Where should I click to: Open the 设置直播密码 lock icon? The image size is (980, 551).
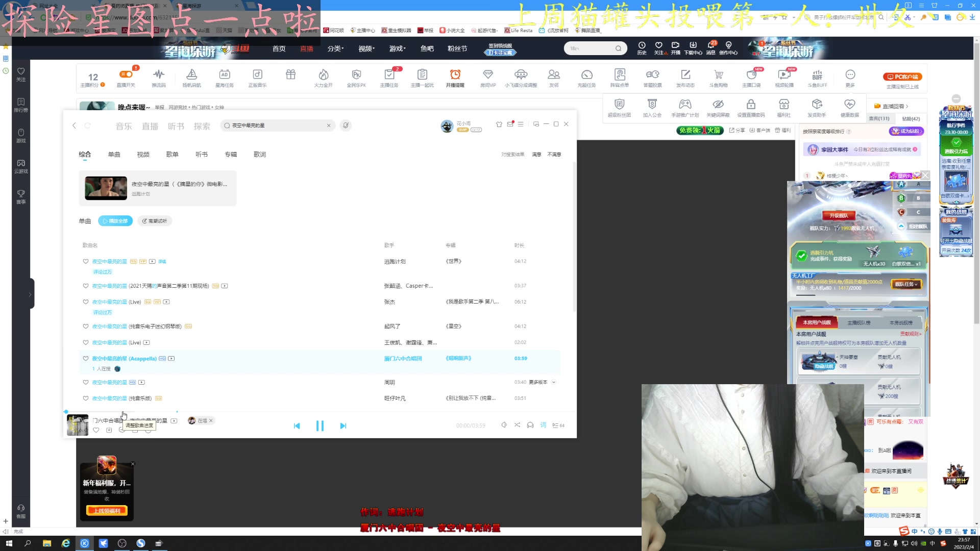751,108
